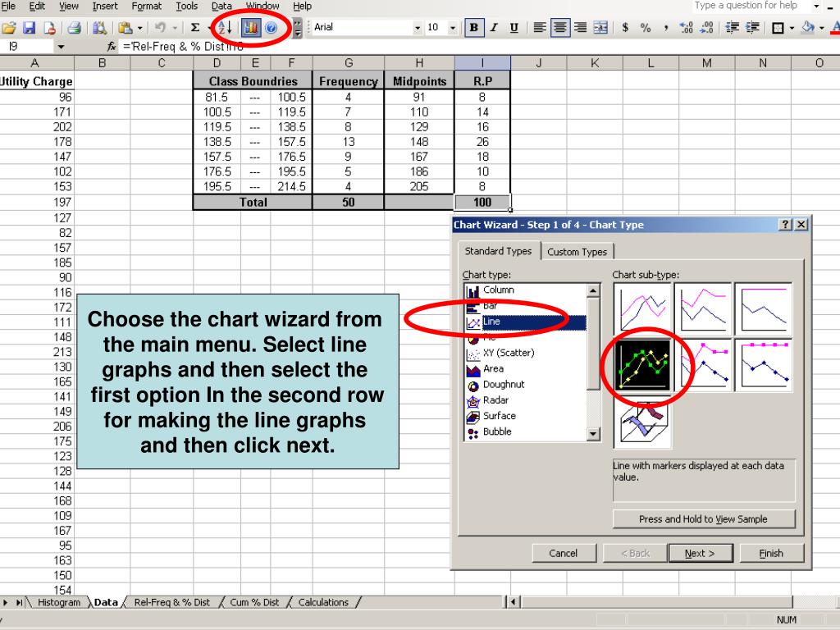This screenshot has height=630, width=840.
Task: Click the Borders icon
Action: click(778, 27)
